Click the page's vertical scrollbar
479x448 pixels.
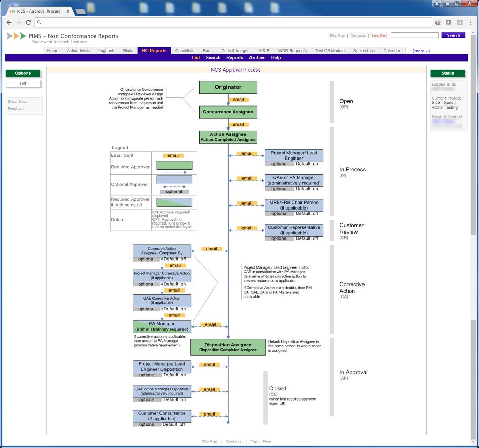click(x=473, y=140)
